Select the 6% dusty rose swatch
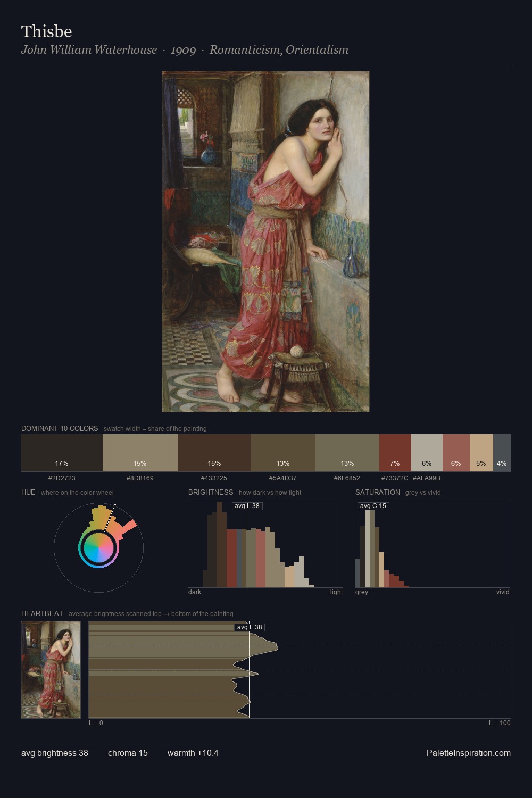 click(456, 453)
